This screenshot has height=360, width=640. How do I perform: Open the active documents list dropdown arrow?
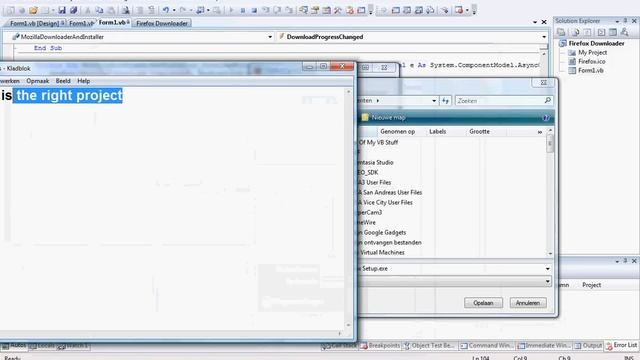pyautogui.click(x=535, y=22)
